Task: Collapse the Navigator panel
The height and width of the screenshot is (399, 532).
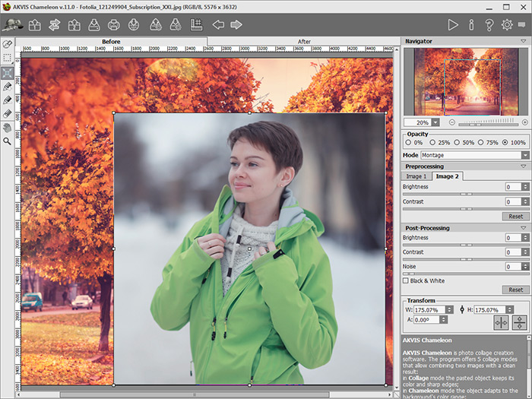Action: (523, 41)
